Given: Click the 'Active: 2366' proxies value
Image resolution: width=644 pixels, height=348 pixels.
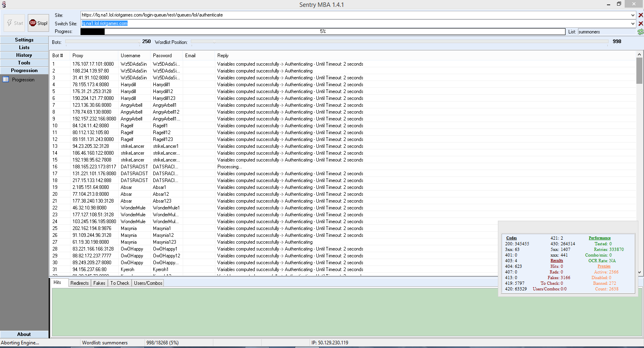Looking at the screenshot, I should [606, 272].
